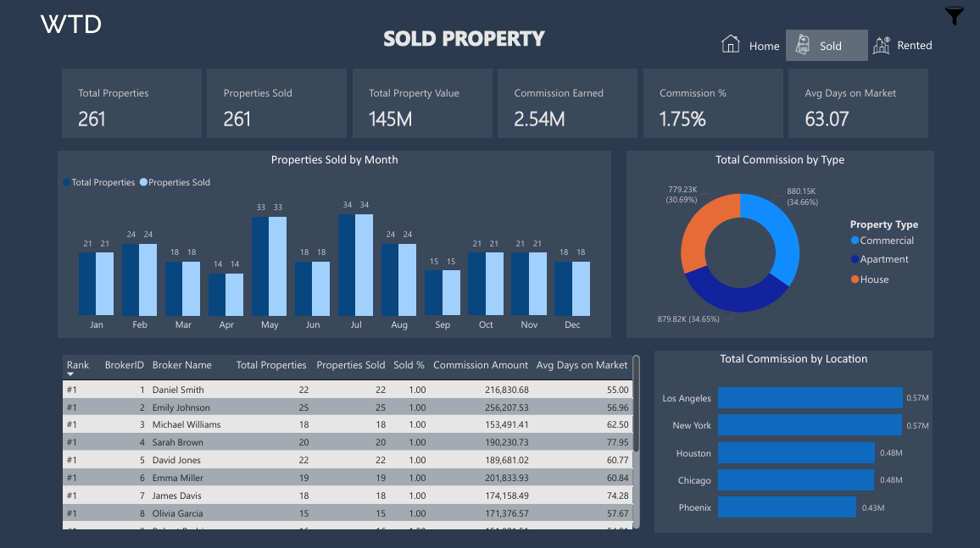Click the Jul dark blue bar

point(346,264)
